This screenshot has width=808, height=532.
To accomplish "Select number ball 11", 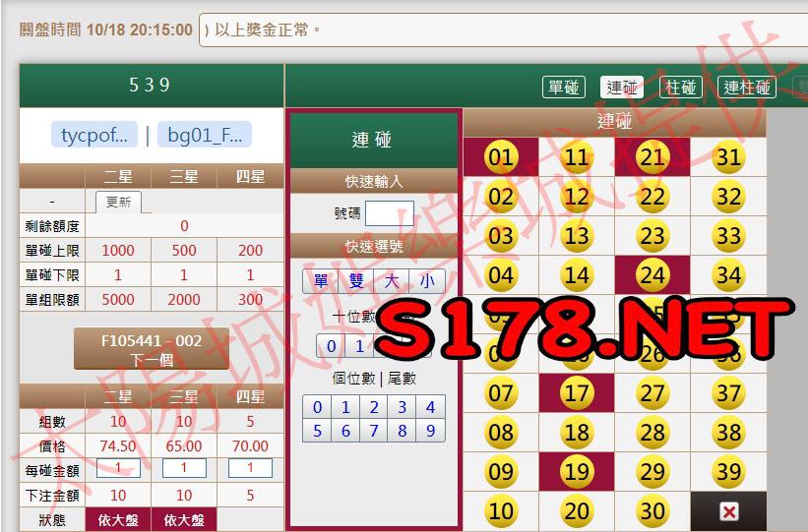I will pyautogui.click(x=576, y=157).
